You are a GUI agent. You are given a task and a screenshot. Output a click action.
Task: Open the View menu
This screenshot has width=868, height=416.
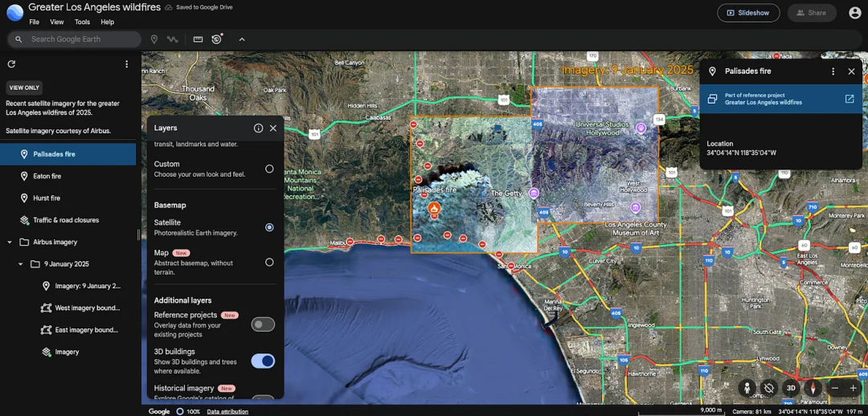tap(57, 22)
